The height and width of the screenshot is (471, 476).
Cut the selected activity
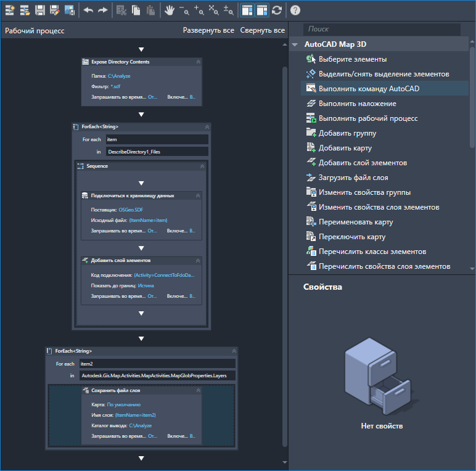(121, 10)
